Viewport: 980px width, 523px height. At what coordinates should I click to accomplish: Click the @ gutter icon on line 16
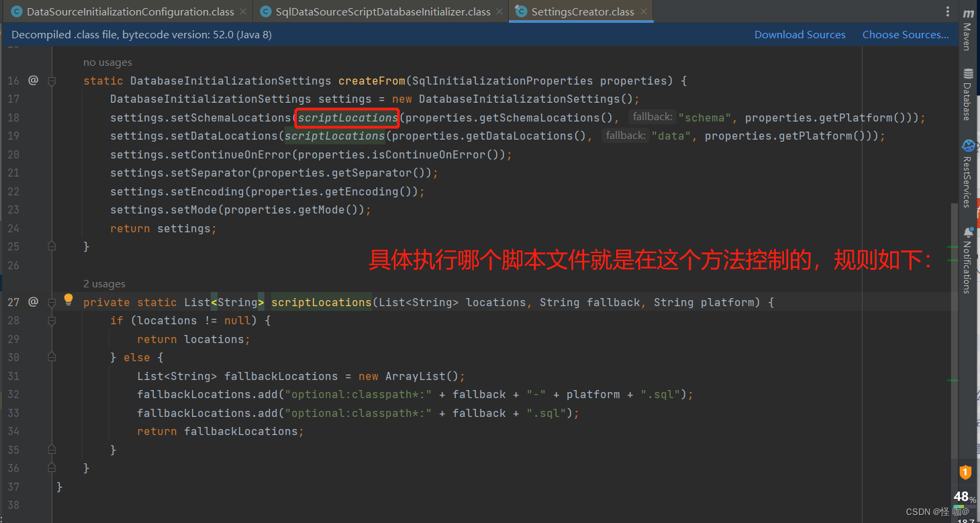33,81
